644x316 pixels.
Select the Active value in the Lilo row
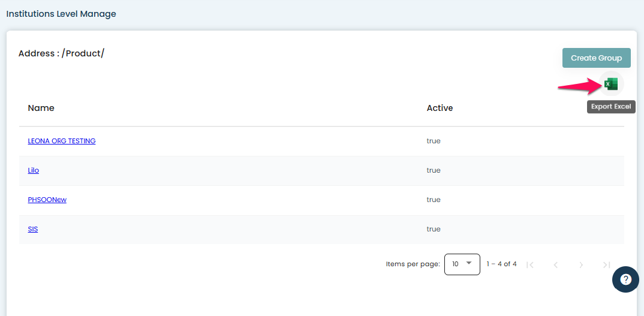coord(434,170)
